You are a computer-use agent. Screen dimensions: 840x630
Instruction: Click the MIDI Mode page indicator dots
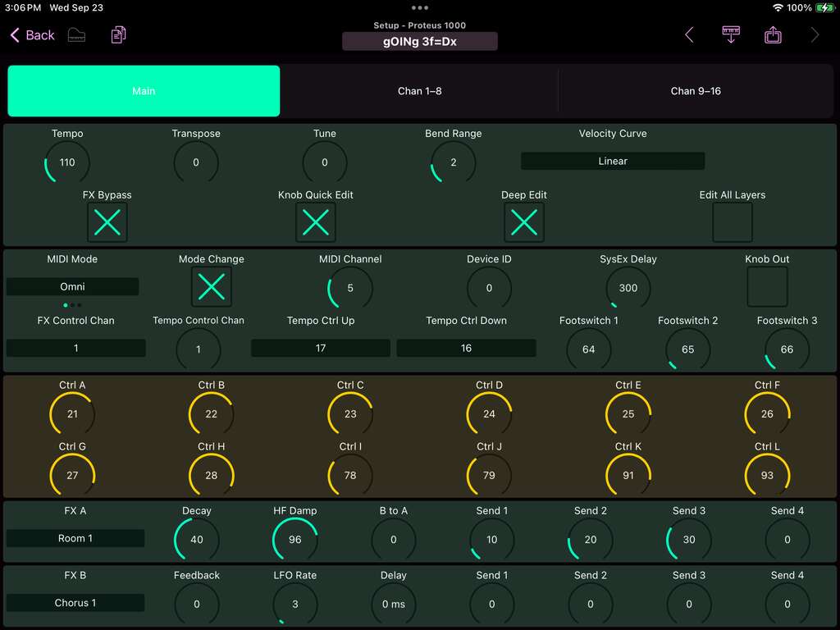[x=72, y=305]
